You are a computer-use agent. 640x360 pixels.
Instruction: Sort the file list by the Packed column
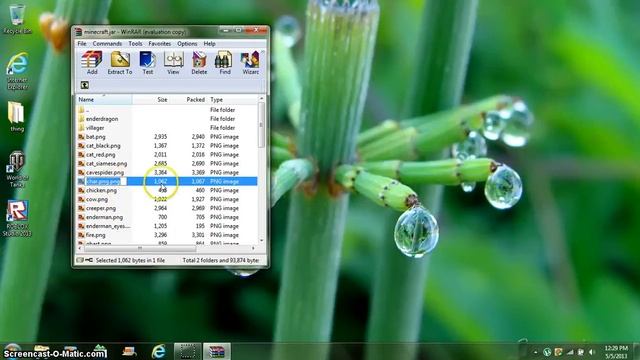188,100
